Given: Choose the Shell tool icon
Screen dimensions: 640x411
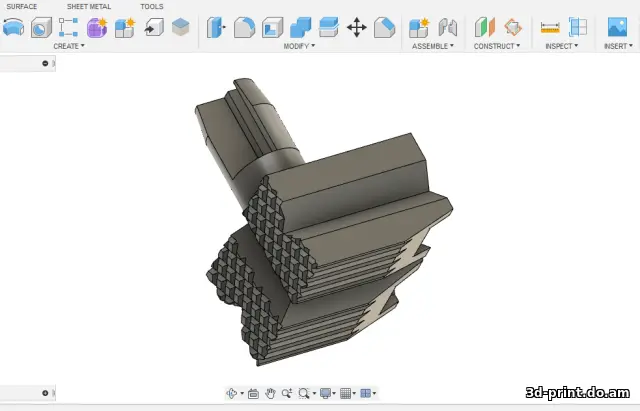Looking at the screenshot, I should click(272, 28).
